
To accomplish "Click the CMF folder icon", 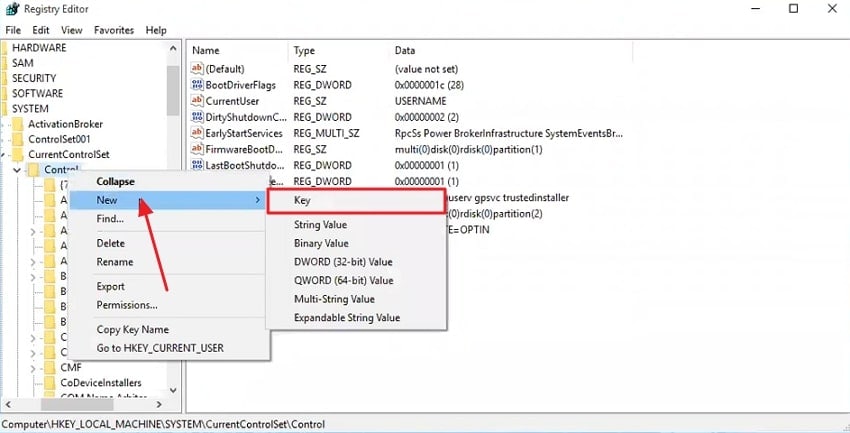I will [x=50, y=367].
